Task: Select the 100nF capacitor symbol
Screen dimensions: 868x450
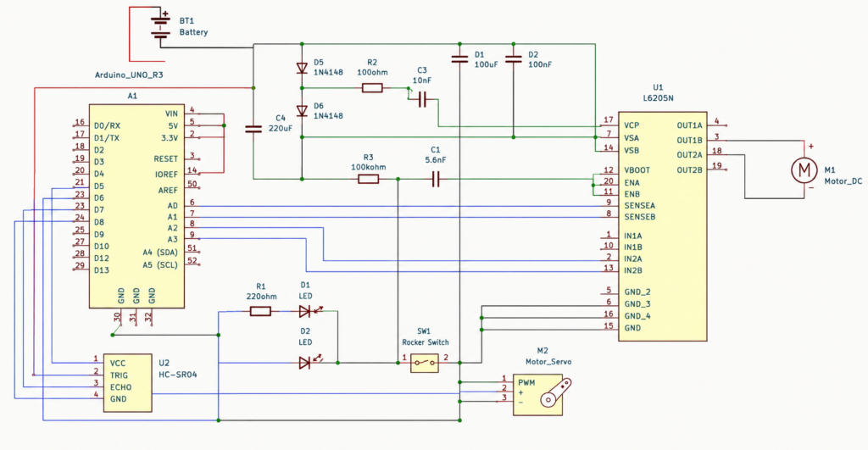Action: [513, 58]
